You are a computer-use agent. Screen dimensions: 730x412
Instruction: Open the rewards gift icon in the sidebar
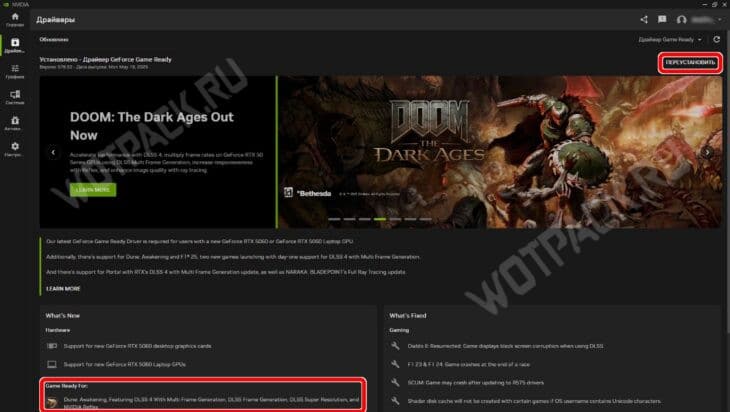point(15,123)
